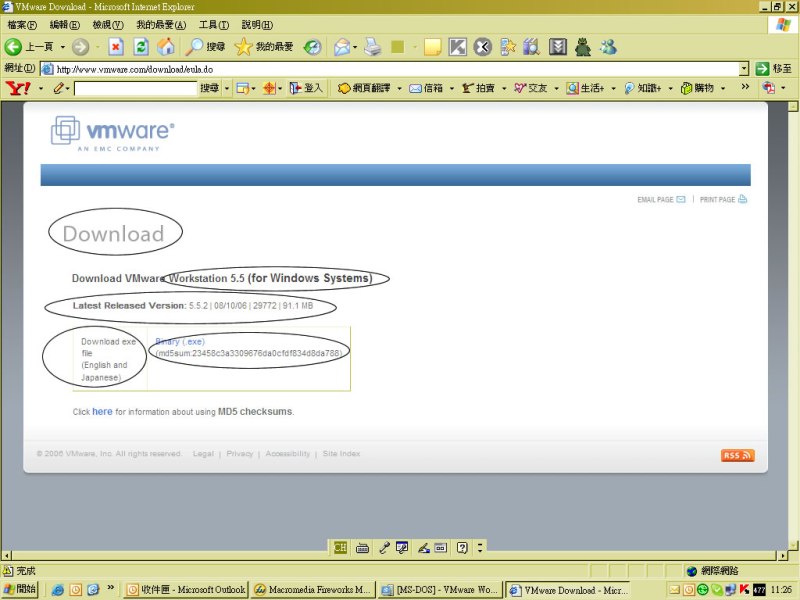800x600 pixels.
Task: Expand the 信箱 dropdown arrow
Action: click(x=451, y=88)
